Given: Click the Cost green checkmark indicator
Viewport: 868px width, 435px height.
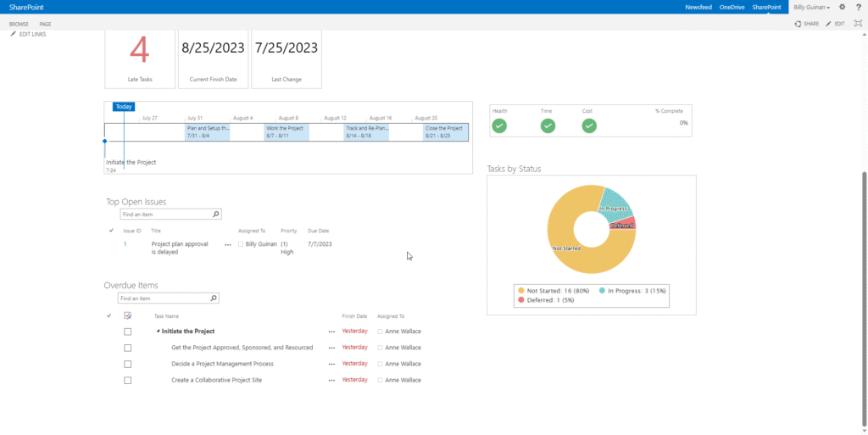Looking at the screenshot, I should point(589,125).
